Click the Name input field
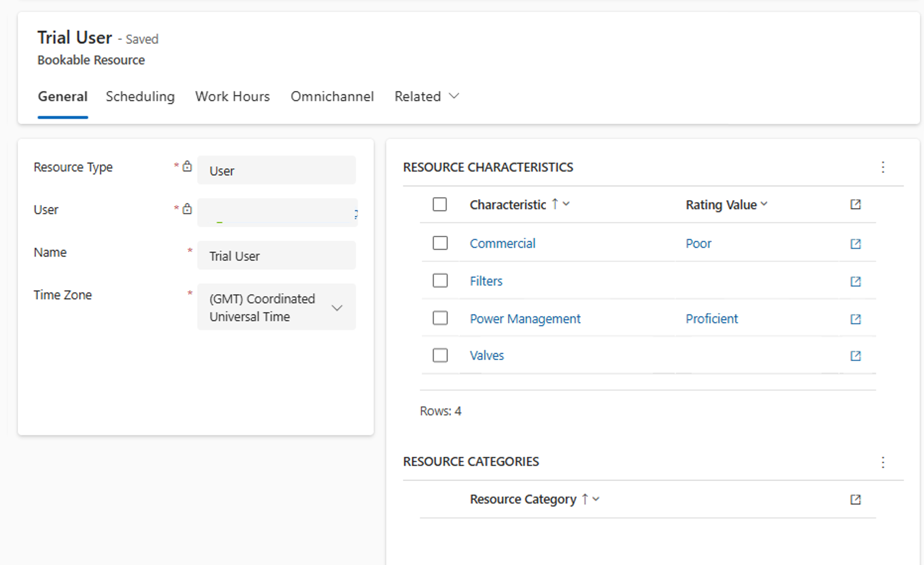924x565 pixels. pyautogui.click(x=276, y=255)
